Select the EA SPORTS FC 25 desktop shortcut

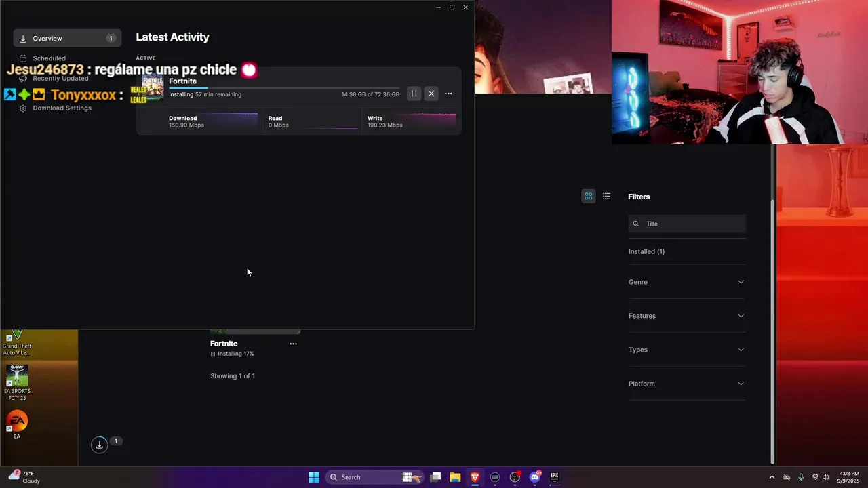coord(17,383)
